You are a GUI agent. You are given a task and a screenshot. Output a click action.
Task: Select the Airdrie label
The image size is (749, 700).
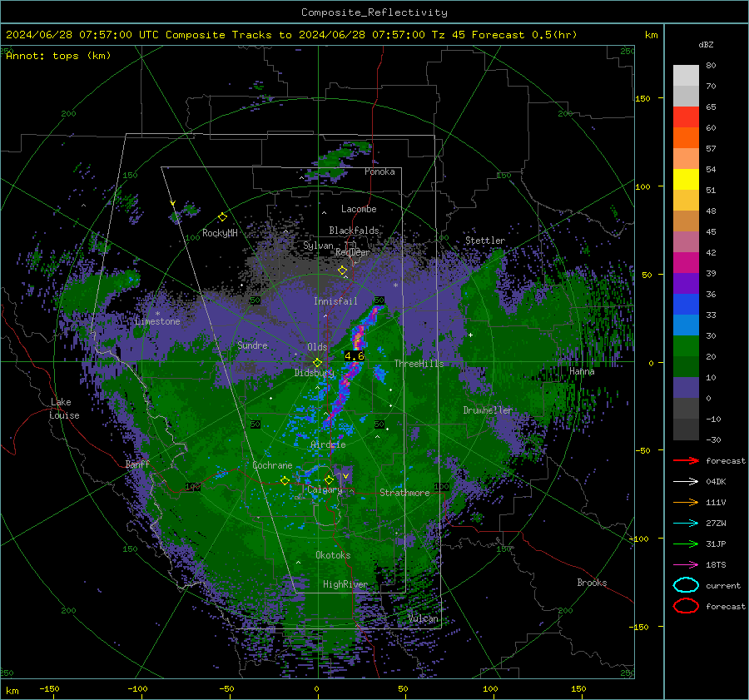click(x=328, y=444)
